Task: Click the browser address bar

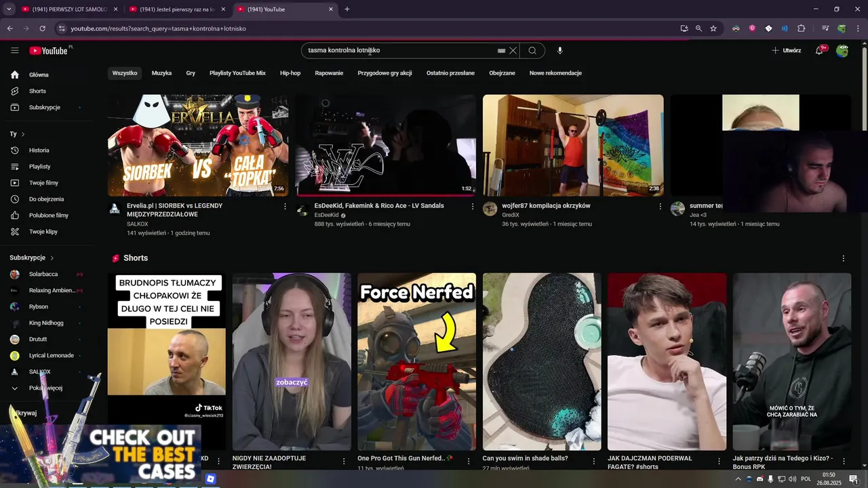Action: (366, 28)
